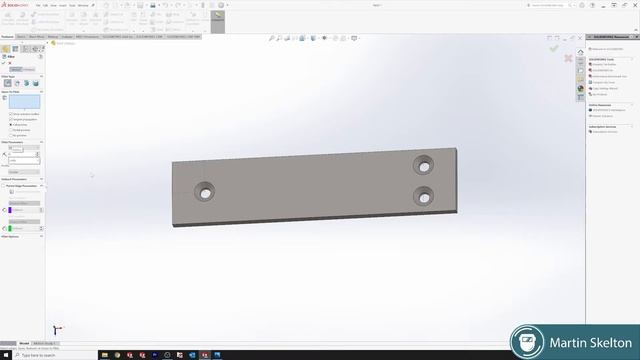Click the Section View icon in the heads-up toolbar
Screen dimensions: 640x360
295,38
